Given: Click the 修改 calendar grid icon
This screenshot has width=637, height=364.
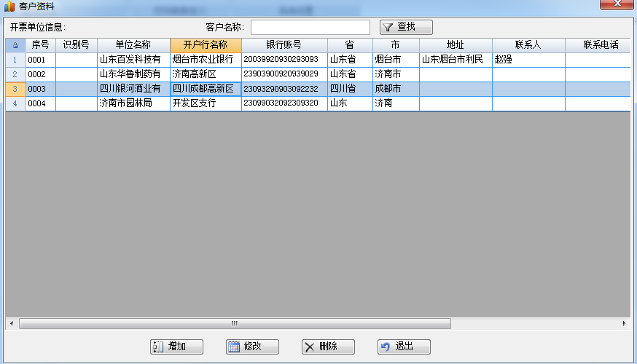Looking at the screenshot, I should pyautogui.click(x=234, y=347).
